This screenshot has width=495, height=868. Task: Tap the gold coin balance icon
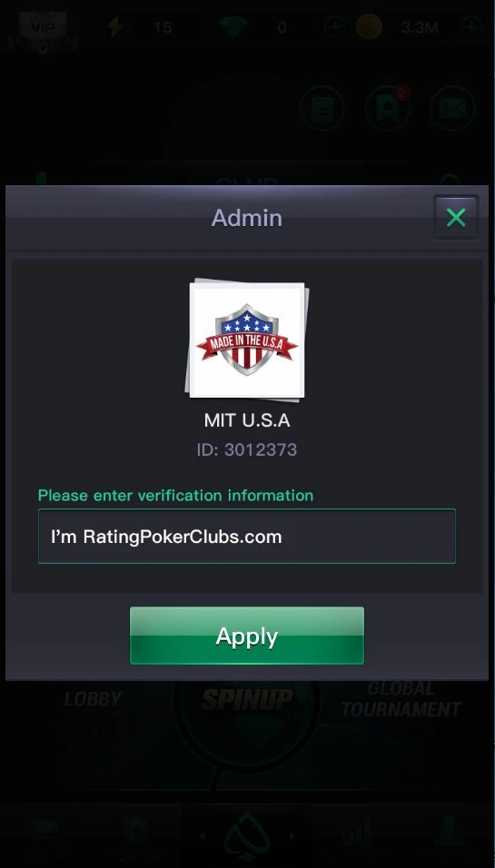coord(370,26)
